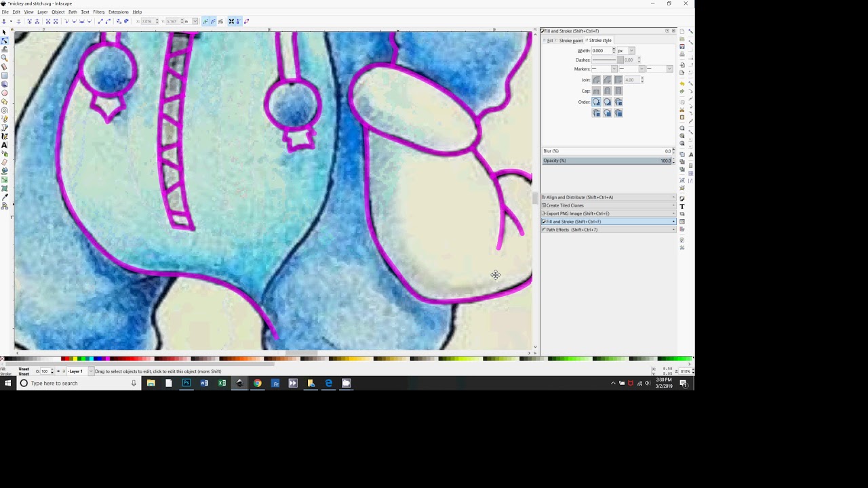Select the Eraser tool

(5, 163)
